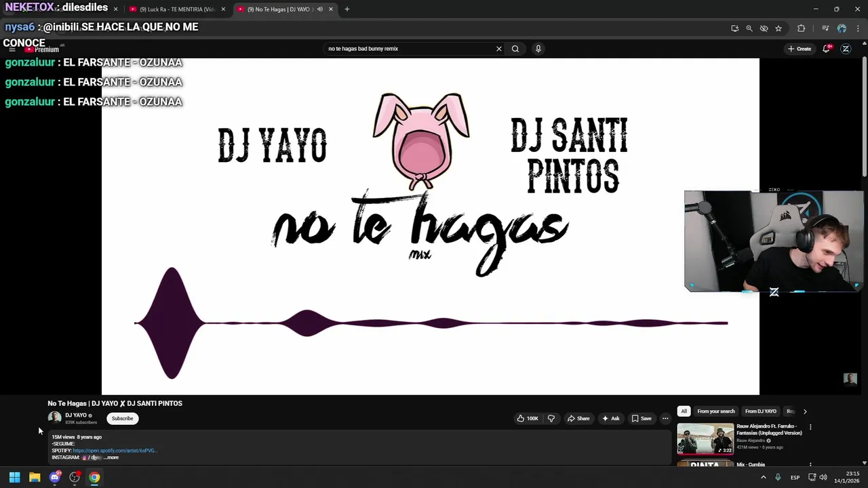Open the YouTube notifications bell
The width and height of the screenshot is (868, 488).
coord(827,49)
